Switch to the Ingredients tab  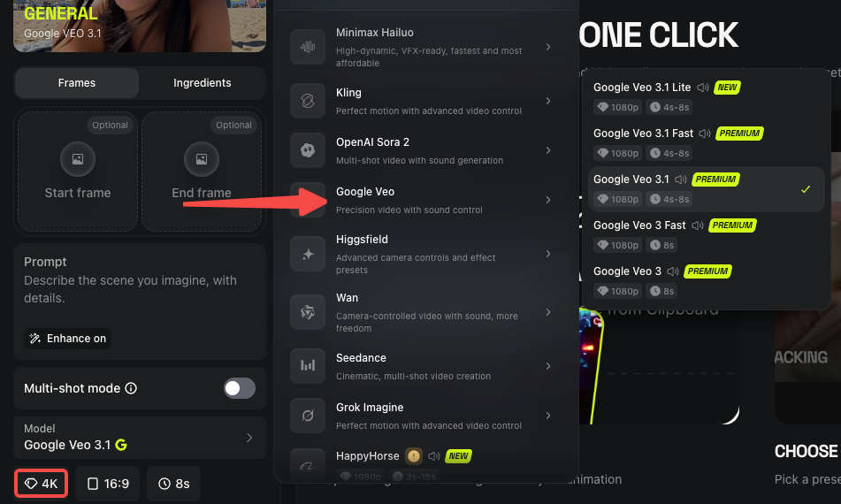click(x=203, y=83)
